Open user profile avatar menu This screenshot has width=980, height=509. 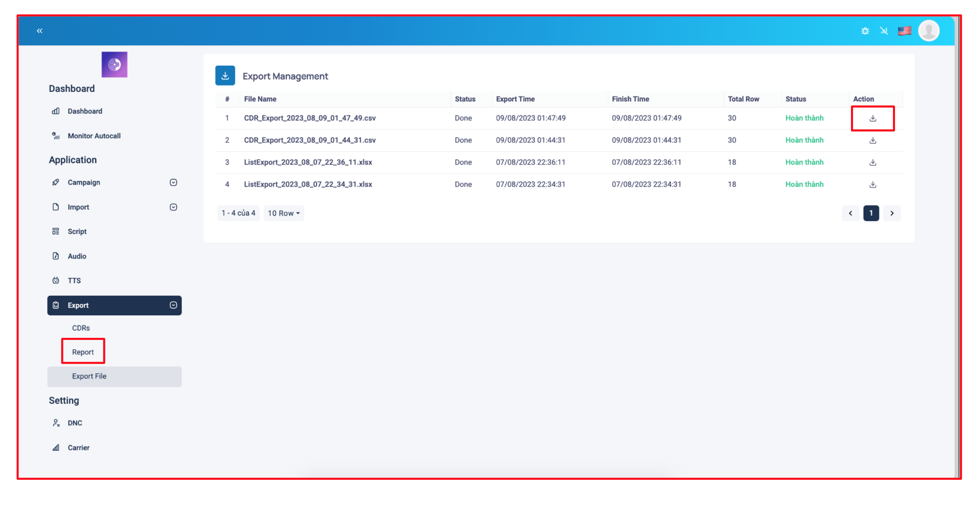(x=928, y=31)
